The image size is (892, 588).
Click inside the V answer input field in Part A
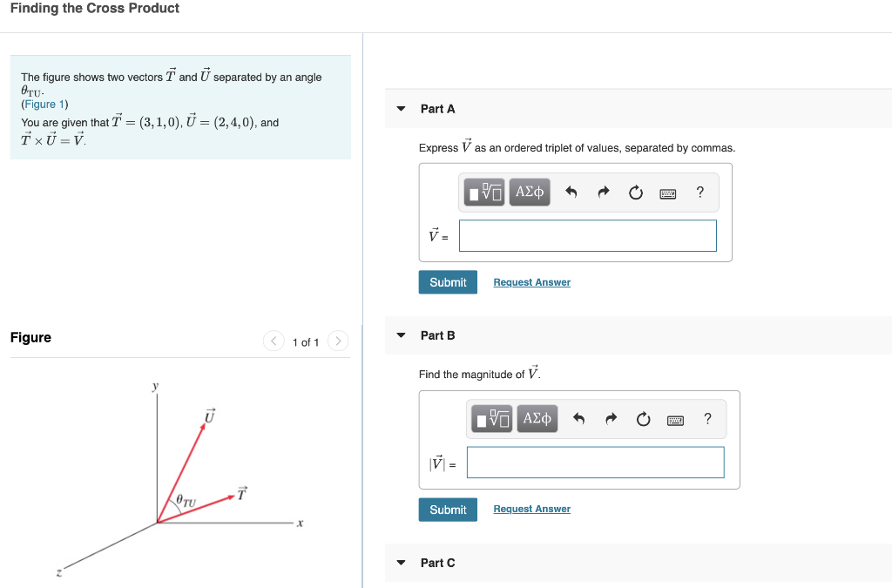pyautogui.click(x=586, y=235)
